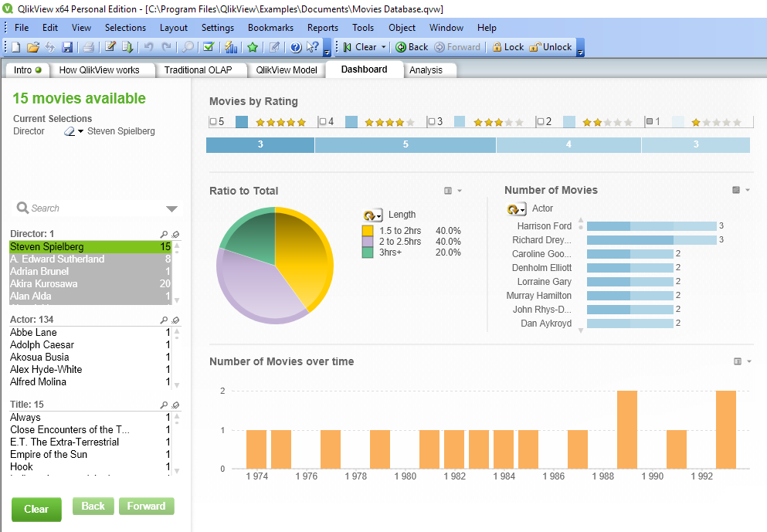This screenshot has width=767, height=532.
Task: Lock selections from the toolbar
Action: (x=507, y=47)
